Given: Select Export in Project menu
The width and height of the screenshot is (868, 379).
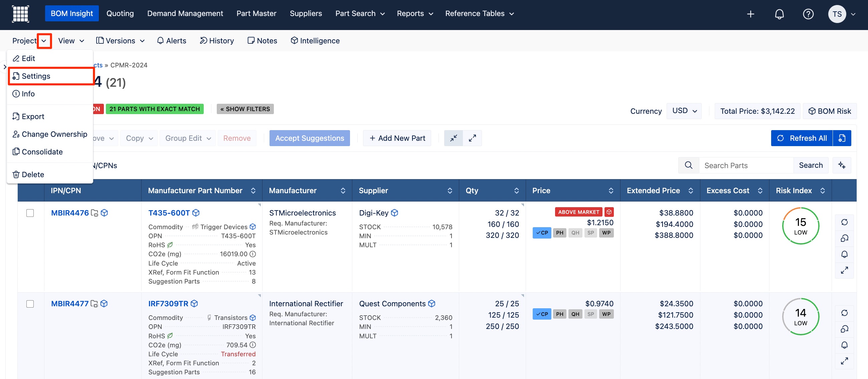Looking at the screenshot, I should (x=50, y=116).
